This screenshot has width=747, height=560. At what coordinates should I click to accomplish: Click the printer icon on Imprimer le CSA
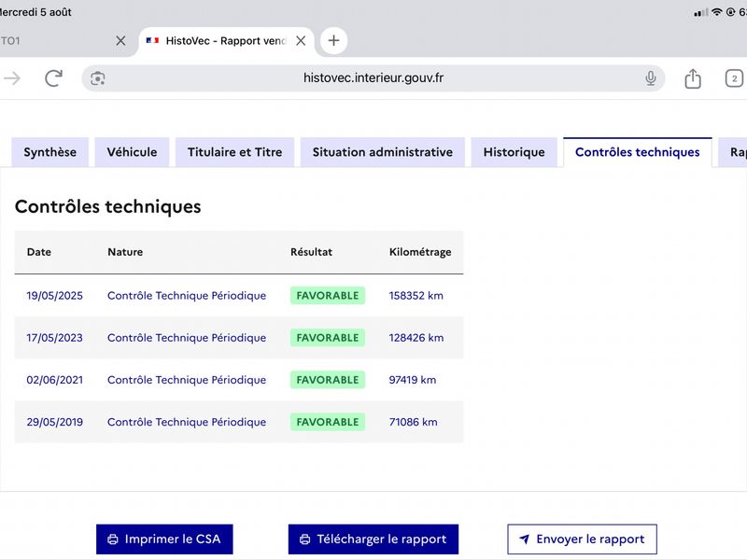click(112, 539)
